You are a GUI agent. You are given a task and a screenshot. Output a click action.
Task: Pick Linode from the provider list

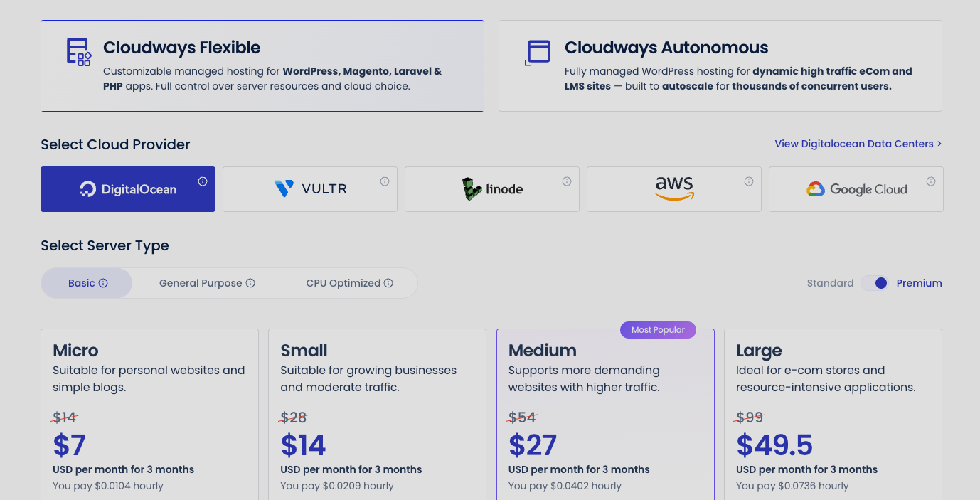click(491, 188)
